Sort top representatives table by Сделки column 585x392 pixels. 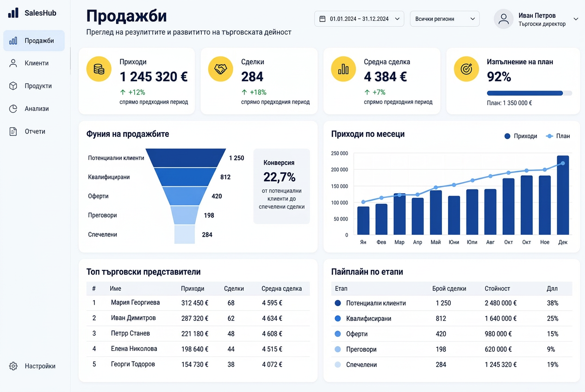pyautogui.click(x=234, y=288)
